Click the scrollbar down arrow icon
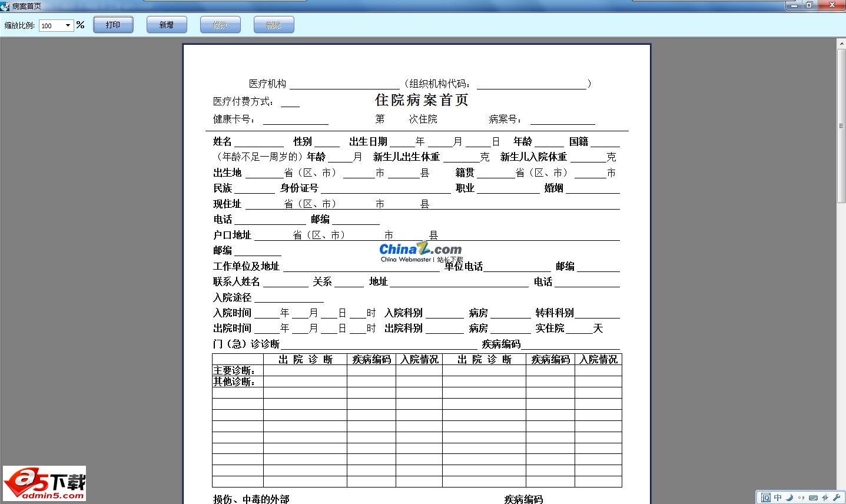This screenshot has height=504, width=846. coord(841,499)
